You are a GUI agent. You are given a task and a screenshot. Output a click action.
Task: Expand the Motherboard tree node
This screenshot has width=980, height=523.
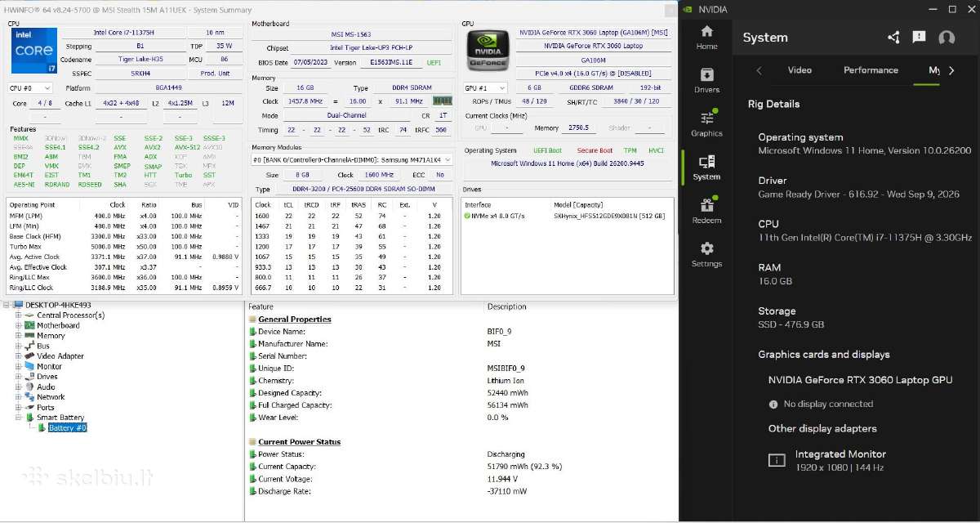pyautogui.click(x=18, y=325)
